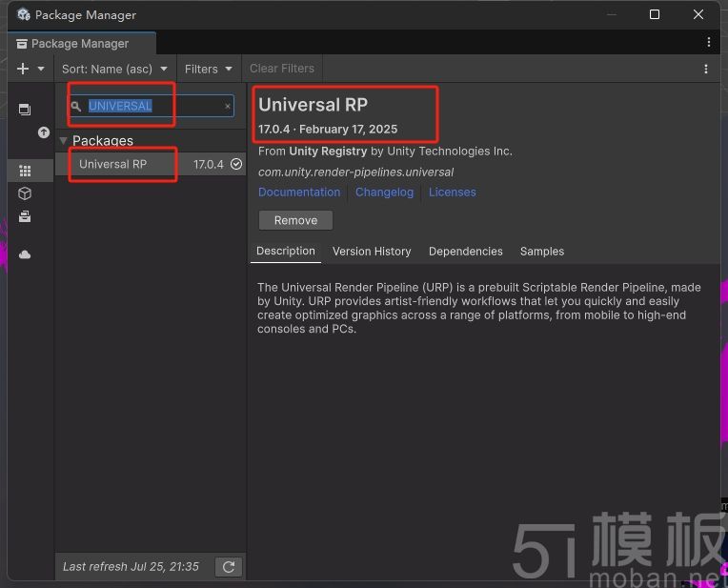Click the Universal RP title heading

(313, 105)
